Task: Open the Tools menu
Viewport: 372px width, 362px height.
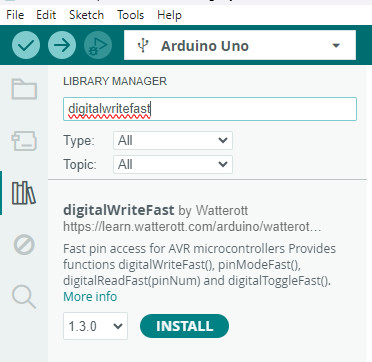Action: (130, 15)
